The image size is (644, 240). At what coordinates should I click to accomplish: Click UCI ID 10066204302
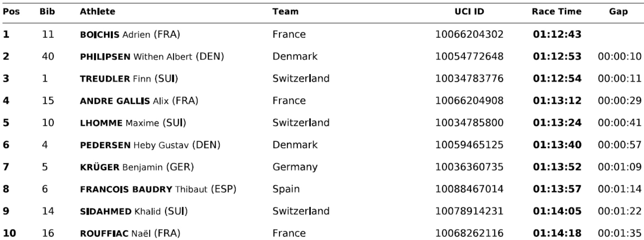click(469, 35)
